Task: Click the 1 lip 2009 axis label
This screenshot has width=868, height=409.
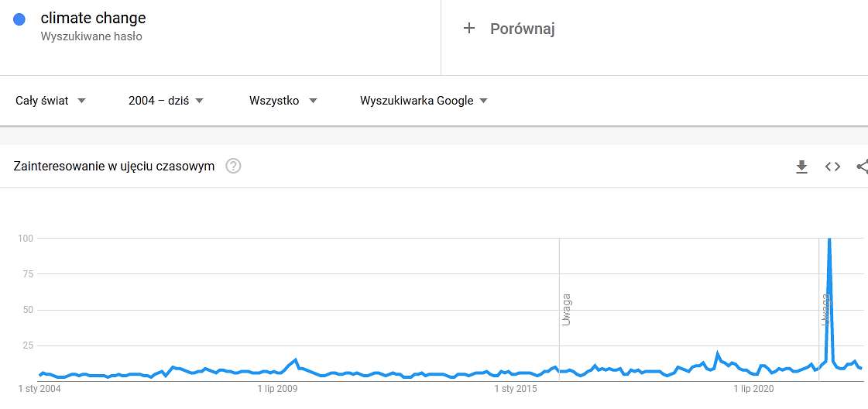Action: click(x=277, y=389)
